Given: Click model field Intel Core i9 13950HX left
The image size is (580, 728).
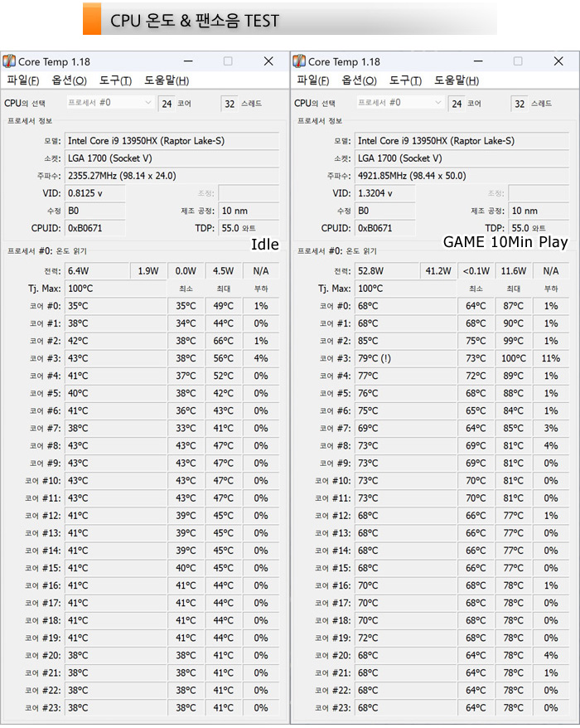Looking at the screenshot, I should [x=172, y=141].
